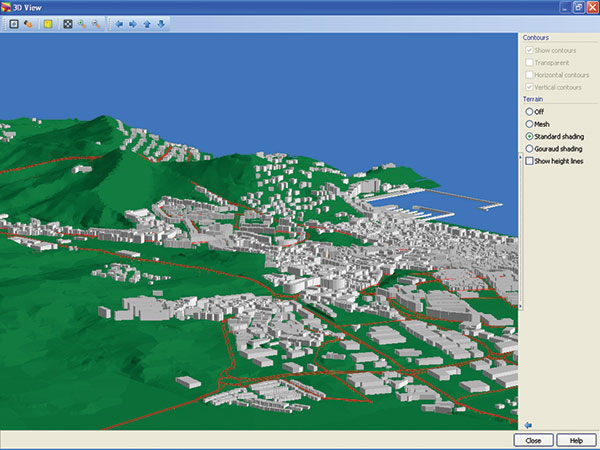Restore the 3D View window
The image size is (600, 450).
pos(579,7)
